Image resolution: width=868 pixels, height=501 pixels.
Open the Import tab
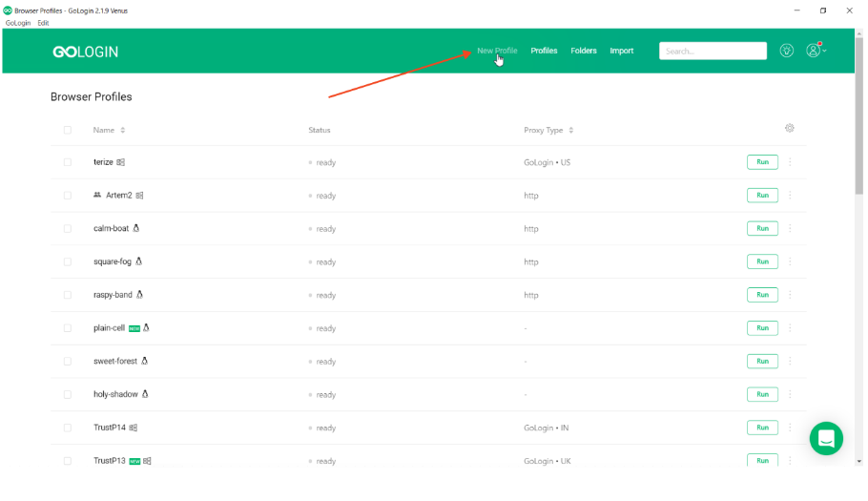[622, 51]
